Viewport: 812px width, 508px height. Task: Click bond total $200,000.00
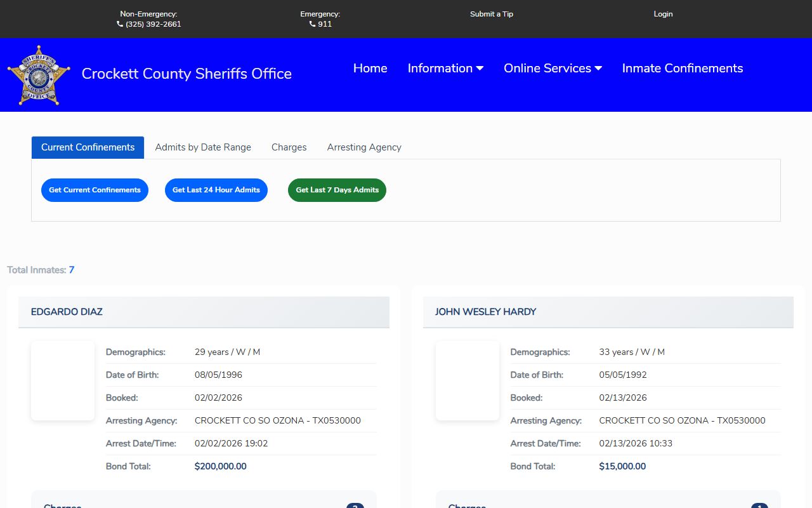(x=220, y=466)
